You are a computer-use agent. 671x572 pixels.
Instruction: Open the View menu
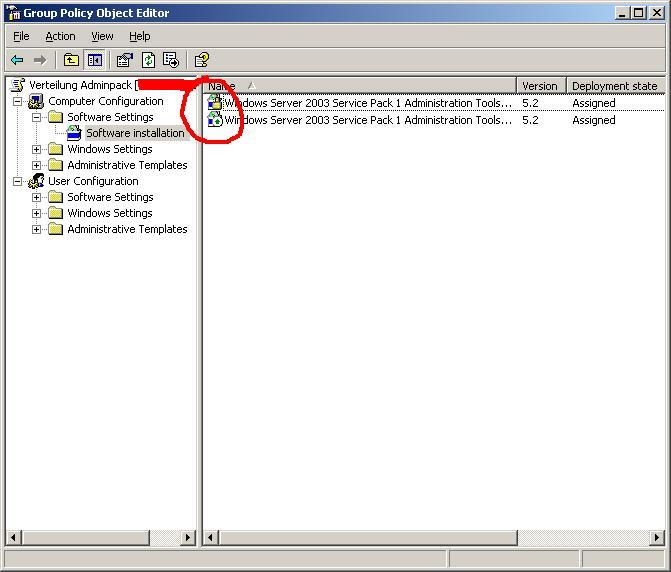click(102, 36)
